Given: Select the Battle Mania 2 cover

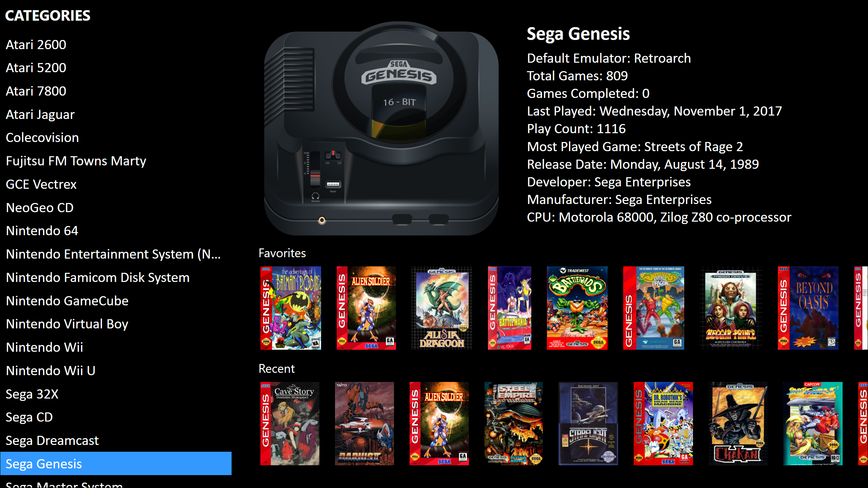Looking at the screenshot, I should click(510, 308).
